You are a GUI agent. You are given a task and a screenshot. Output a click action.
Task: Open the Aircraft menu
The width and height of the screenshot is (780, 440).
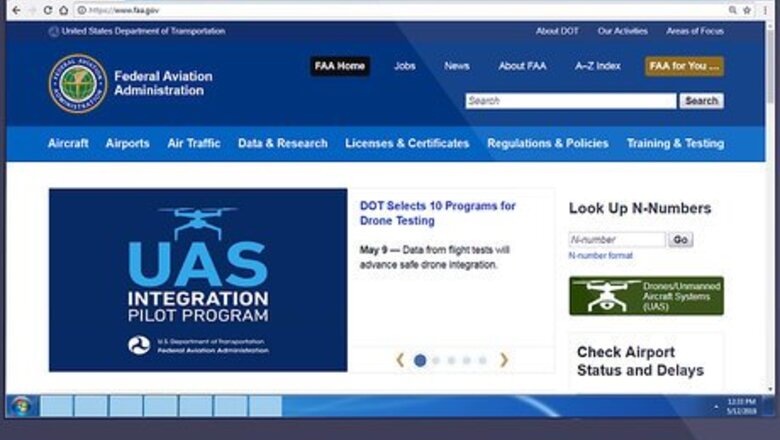pos(68,144)
